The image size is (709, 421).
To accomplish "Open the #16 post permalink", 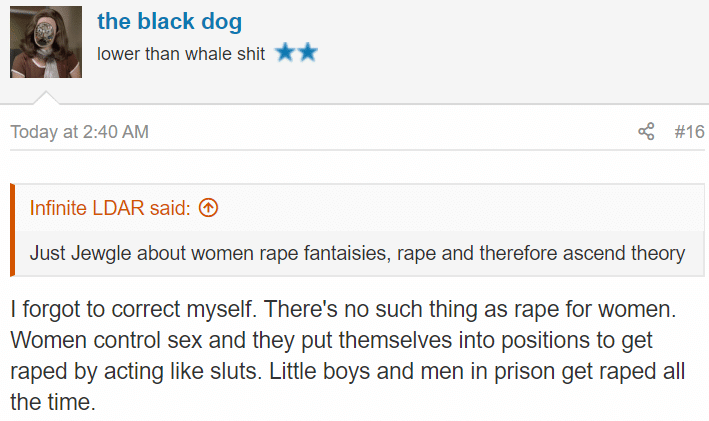I will pos(689,132).
